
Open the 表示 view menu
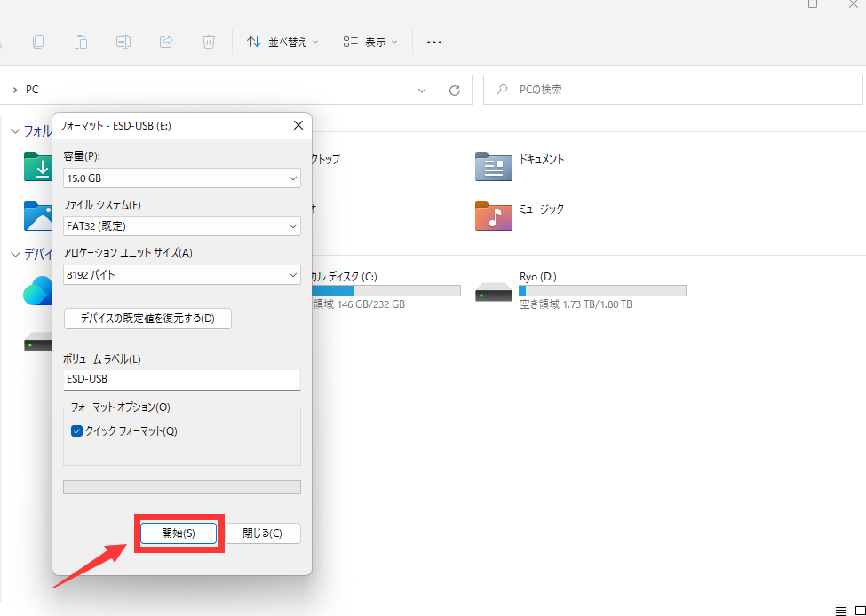point(370,42)
